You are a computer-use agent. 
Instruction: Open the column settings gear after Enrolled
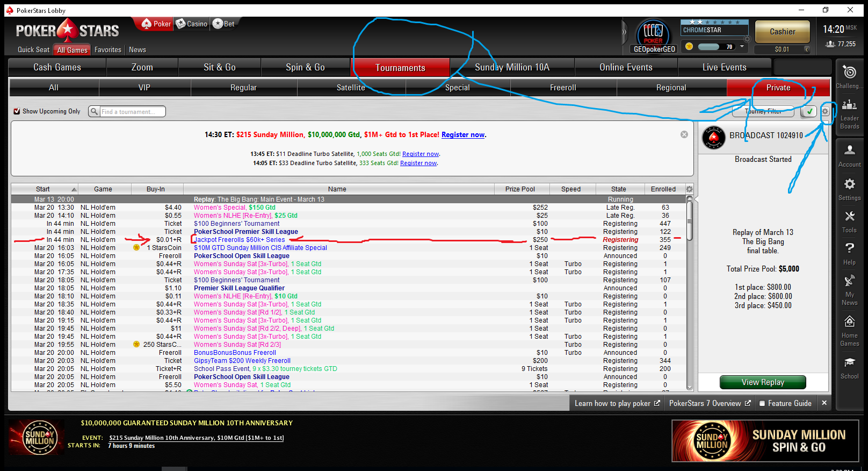690,189
